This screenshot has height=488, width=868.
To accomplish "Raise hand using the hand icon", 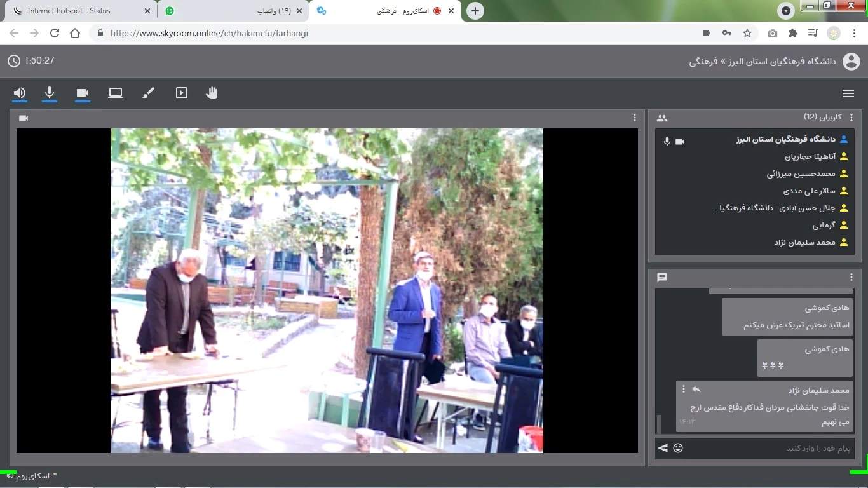I will tap(212, 93).
